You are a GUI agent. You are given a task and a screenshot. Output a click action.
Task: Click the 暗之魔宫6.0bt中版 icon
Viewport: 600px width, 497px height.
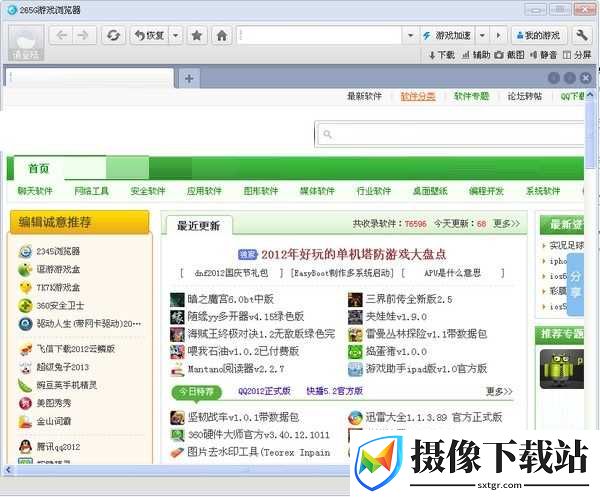coord(177,300)
